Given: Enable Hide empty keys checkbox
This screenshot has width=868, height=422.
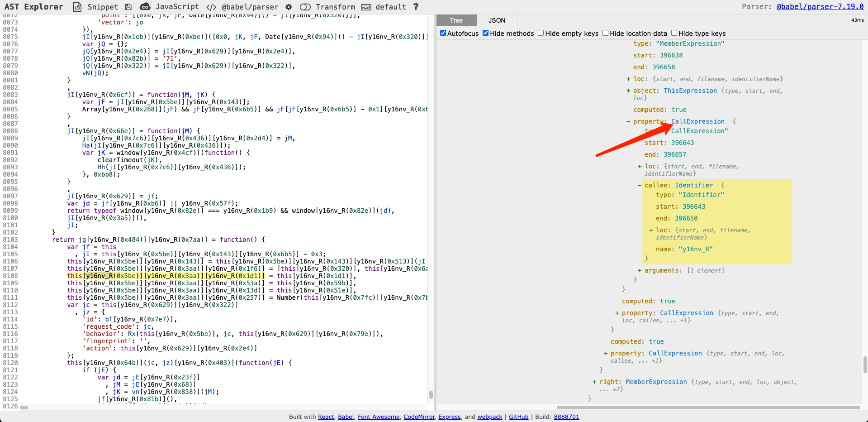Looking at the screenshot, I should [x=541, y=33].
